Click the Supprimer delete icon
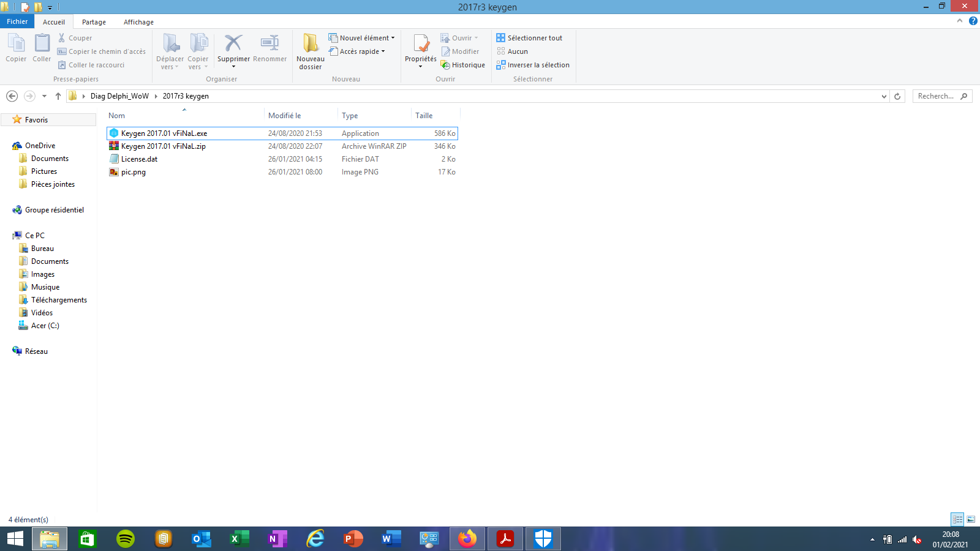The width and height of the screenshot is (980, 551). point(233,44)
